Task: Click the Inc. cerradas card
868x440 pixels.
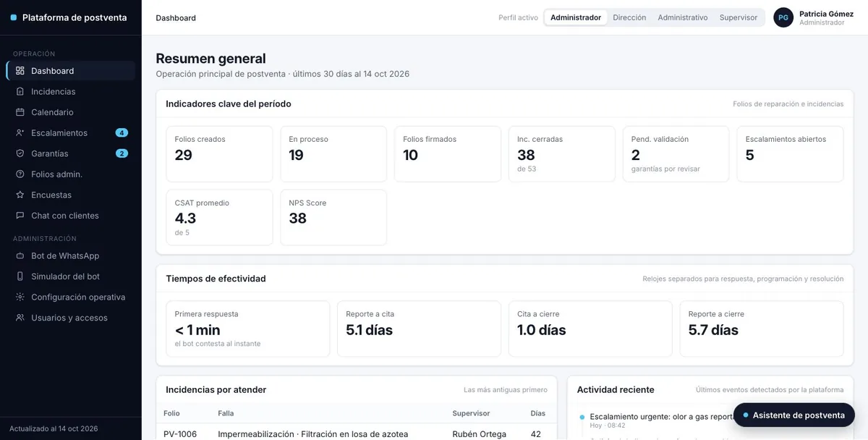Action: (x=562, y=154)
